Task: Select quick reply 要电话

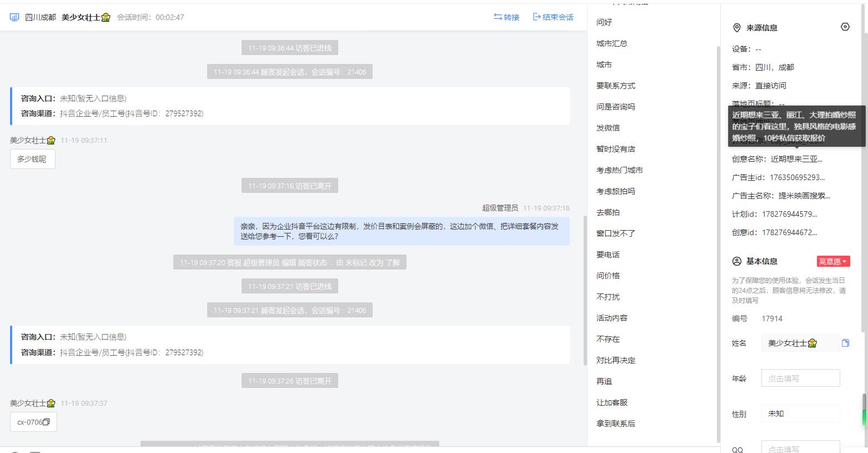Action: (x=608, y=255)
